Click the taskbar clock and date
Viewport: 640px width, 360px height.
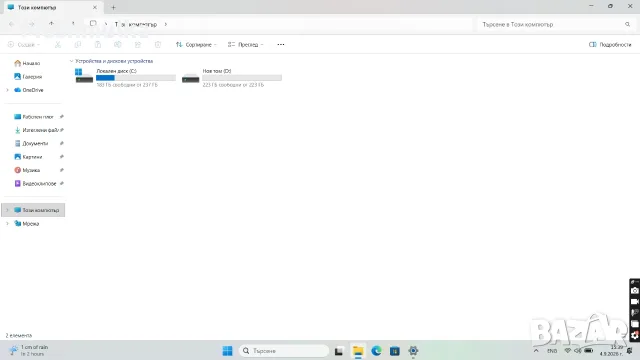pos(611,351)
